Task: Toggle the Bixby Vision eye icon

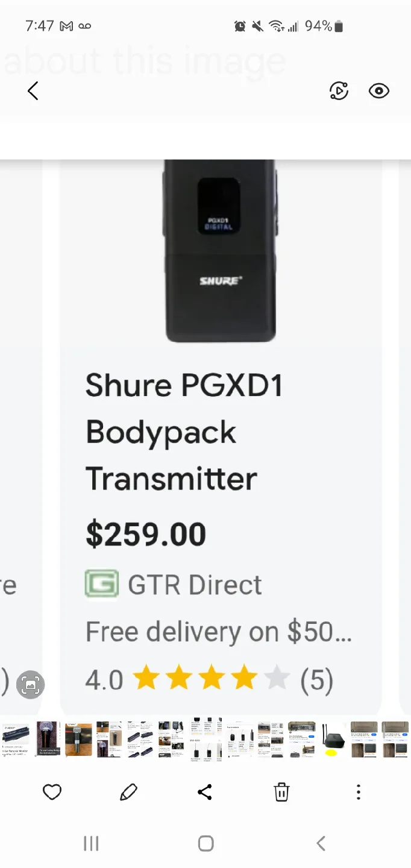Action: (379, 91)
